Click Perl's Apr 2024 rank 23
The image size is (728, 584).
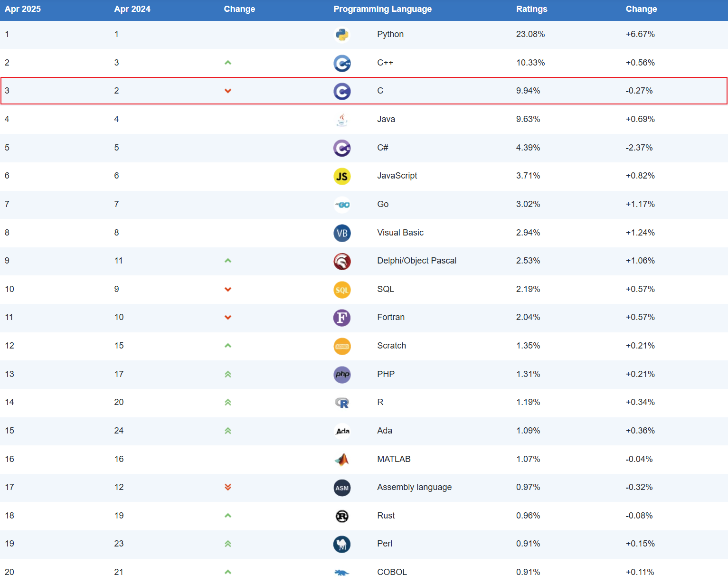pyautogui.click(x=119, y=544)
